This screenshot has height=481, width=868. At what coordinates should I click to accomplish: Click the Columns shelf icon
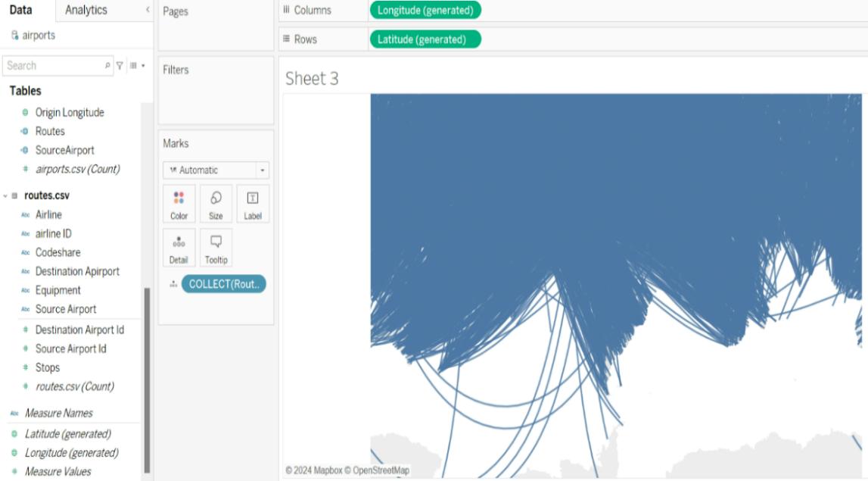pyautogui.click(x=286, y=9)
